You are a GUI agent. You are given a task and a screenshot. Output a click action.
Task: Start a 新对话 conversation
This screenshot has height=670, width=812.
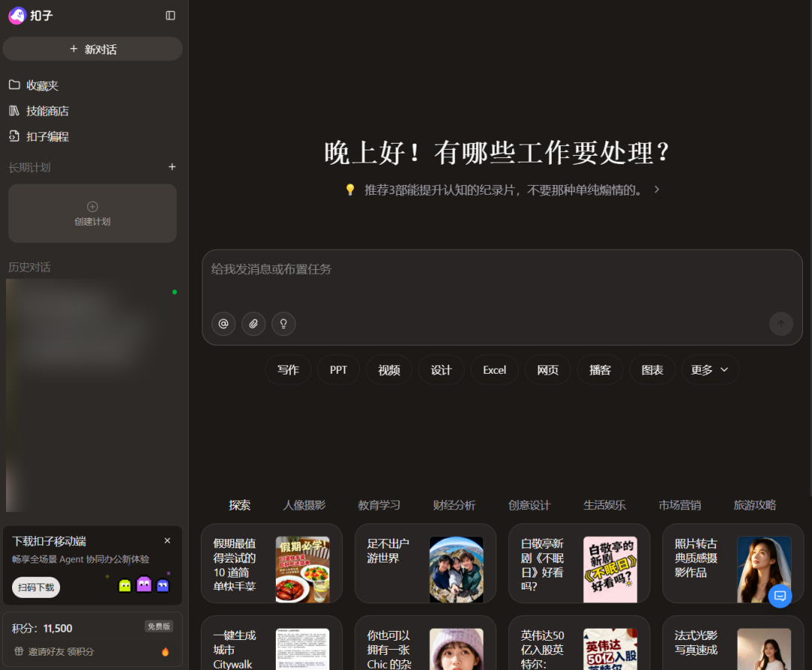(92, 48)
